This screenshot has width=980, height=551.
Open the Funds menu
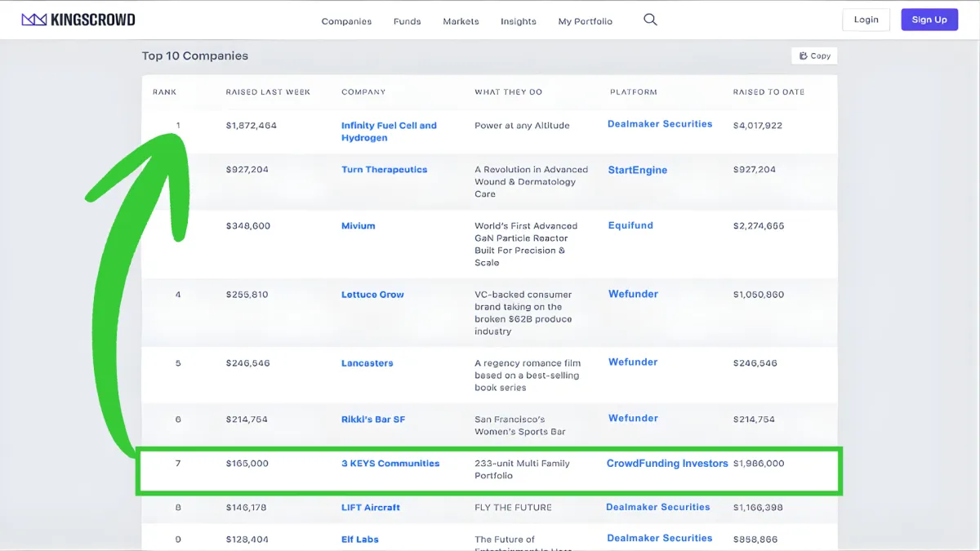pyautogui.click(x=407, y=21)
